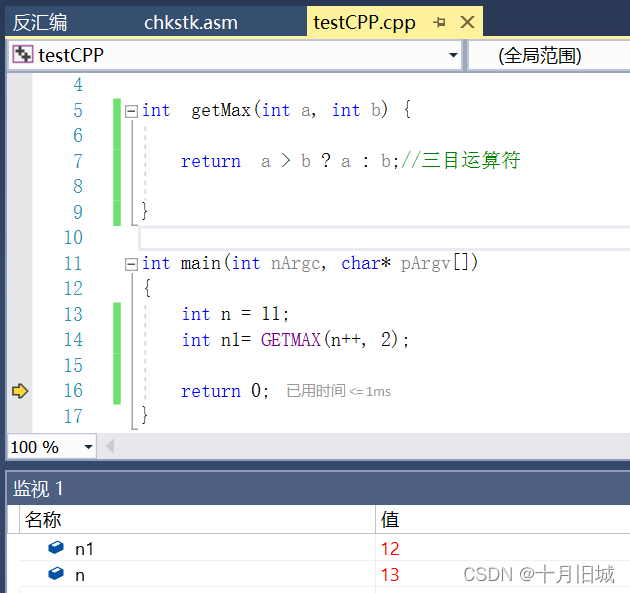630x593 pixels.
Task: Click nArgc parameter in main signature
Action: pos(296,264)
